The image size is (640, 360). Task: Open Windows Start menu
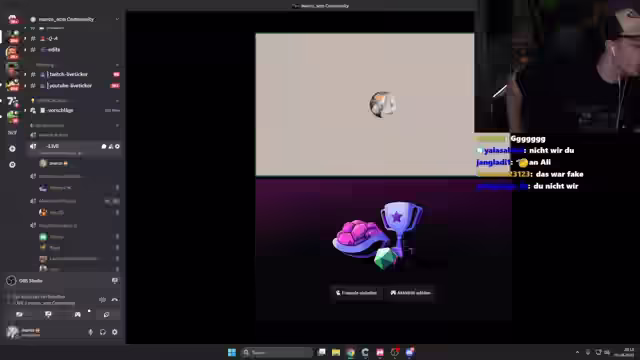click(232, 352)
